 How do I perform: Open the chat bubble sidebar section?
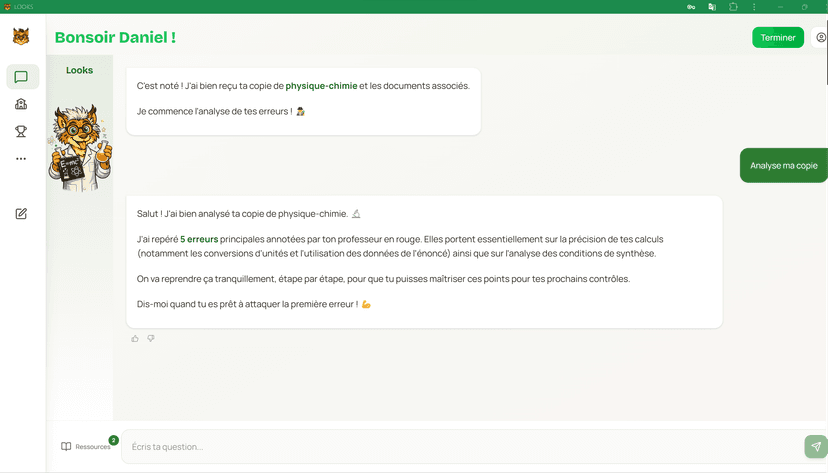click(x=21, y=77)
